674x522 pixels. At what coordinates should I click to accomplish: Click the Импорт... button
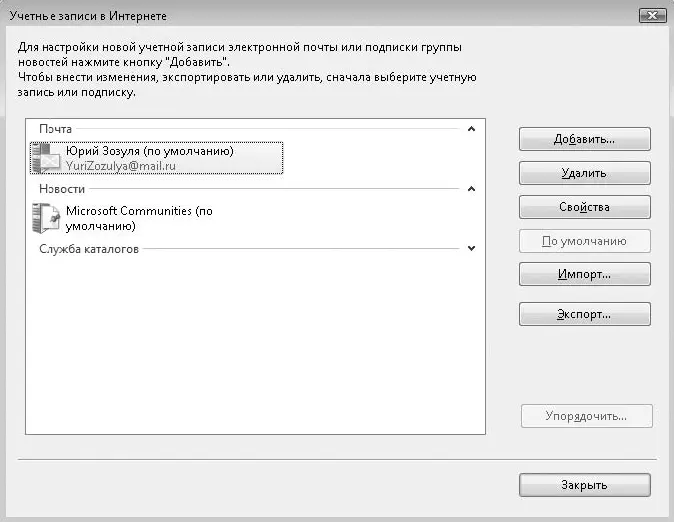point(585,274)
